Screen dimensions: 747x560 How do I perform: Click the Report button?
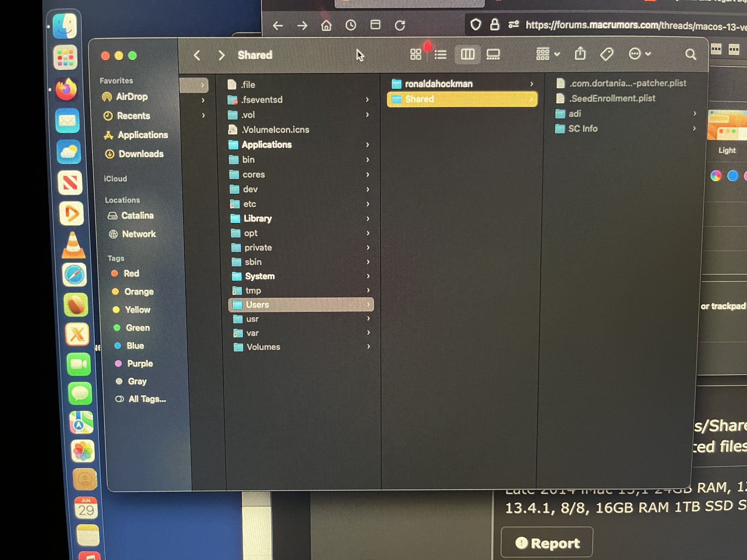click(x=546, y=543)
